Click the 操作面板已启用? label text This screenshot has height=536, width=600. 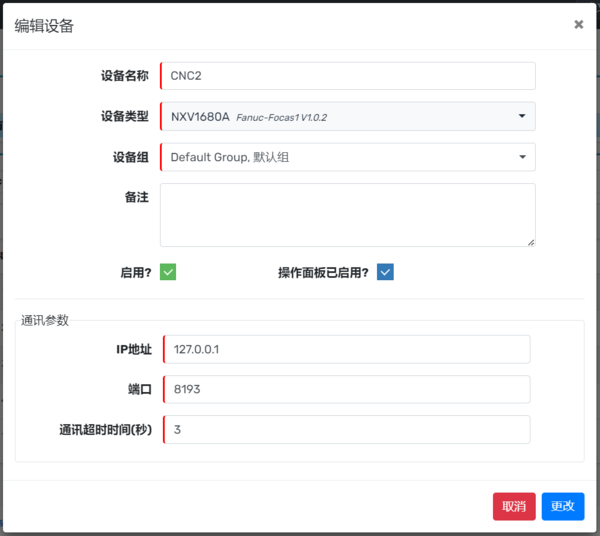(323, 272)
